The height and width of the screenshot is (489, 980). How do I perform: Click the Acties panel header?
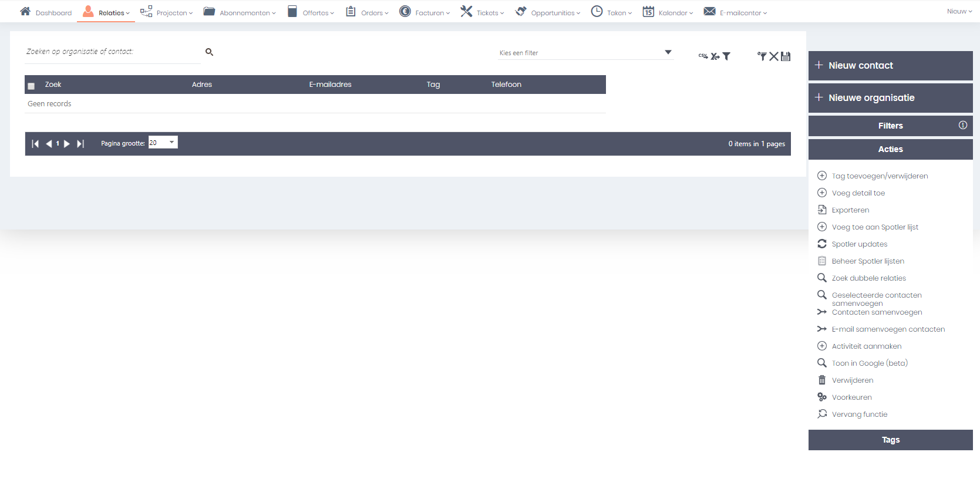point(890,149)
